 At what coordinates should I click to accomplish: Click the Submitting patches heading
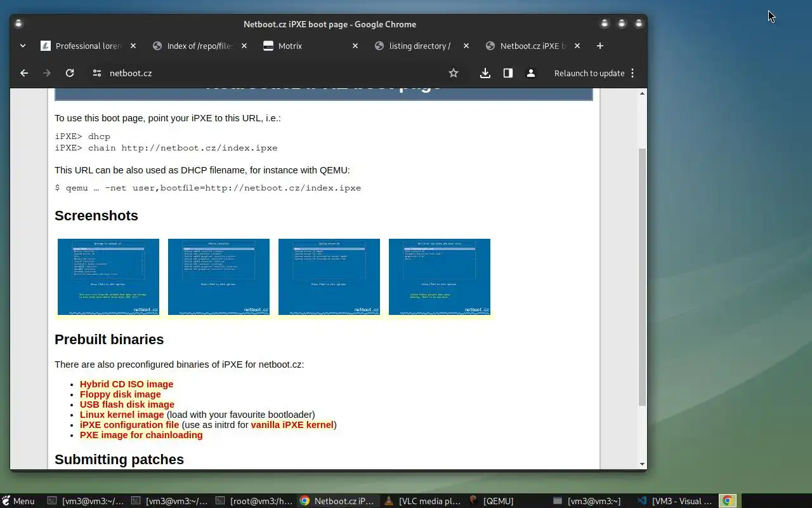119,460
